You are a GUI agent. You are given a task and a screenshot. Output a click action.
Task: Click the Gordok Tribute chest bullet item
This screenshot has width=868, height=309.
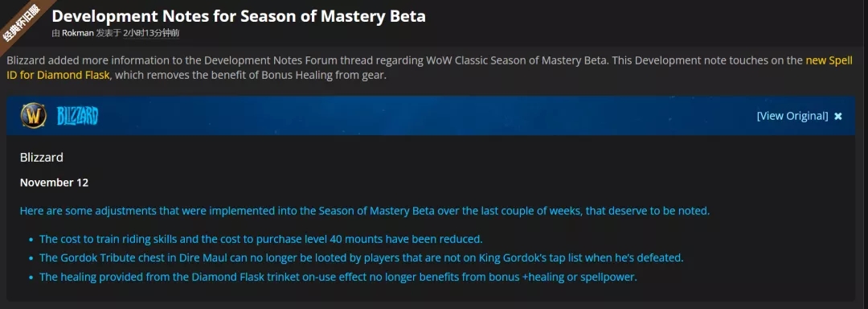tap(361, 258)
